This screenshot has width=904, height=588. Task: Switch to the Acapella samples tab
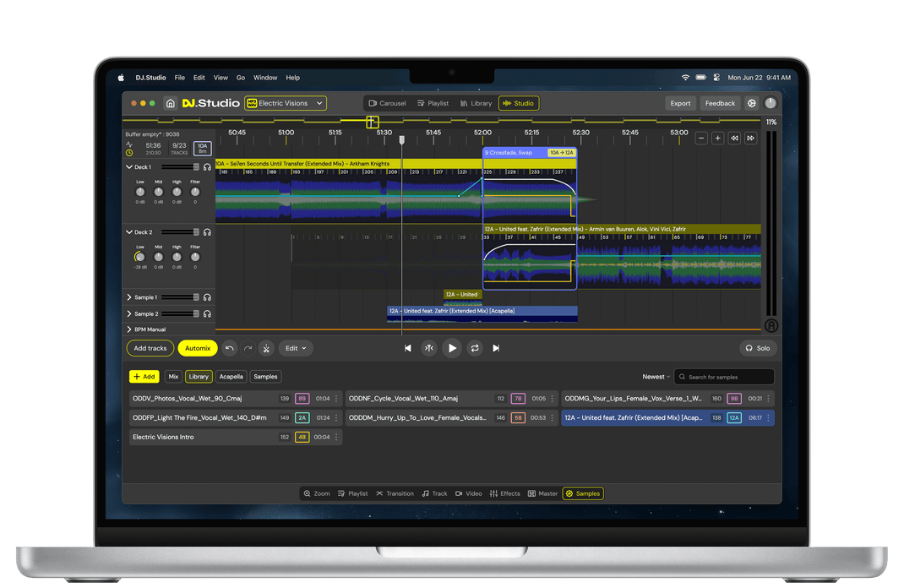click(x=231, y=376)
